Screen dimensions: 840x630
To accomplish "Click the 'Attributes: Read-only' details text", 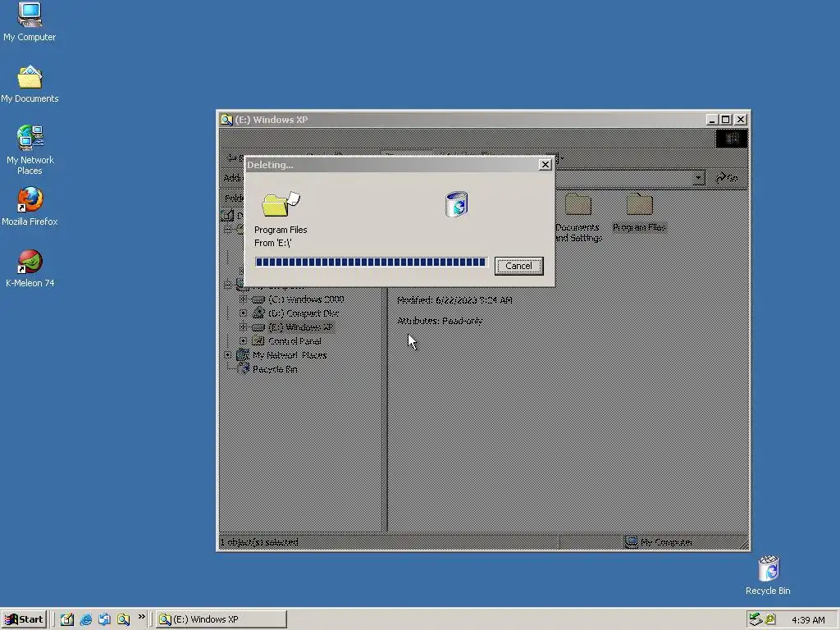I will click(440, 321).
